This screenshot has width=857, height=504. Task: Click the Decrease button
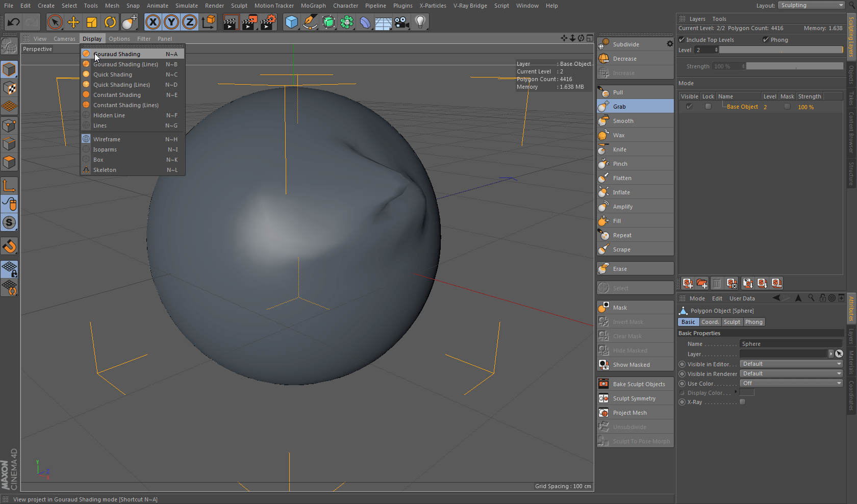tap(635, 59)
